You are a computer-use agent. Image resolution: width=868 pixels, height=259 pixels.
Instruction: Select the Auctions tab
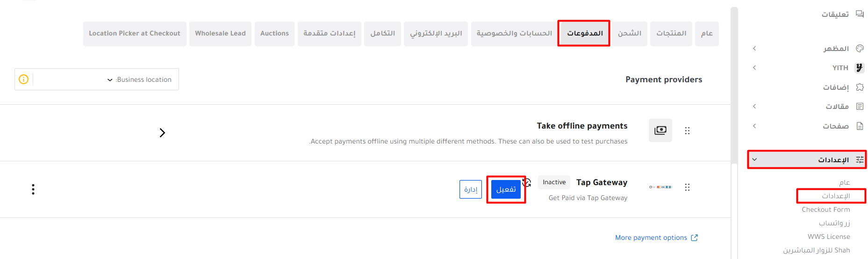[274, 34]
